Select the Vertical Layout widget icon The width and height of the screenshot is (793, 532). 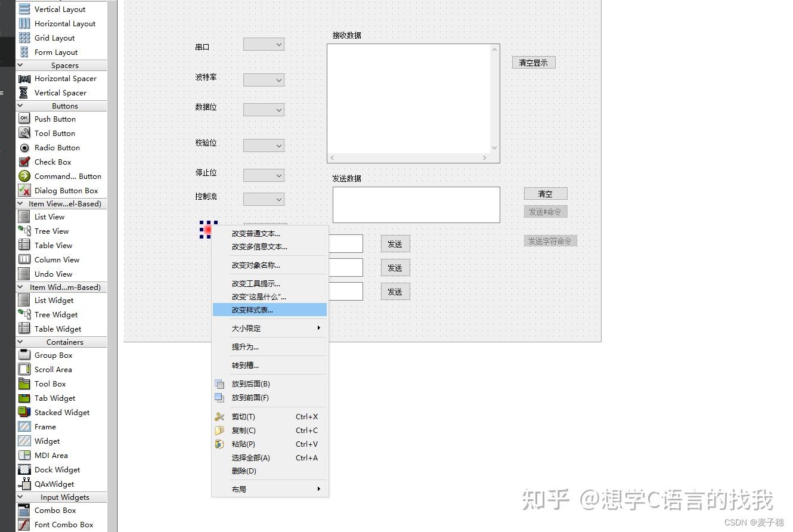click(24, 9)
